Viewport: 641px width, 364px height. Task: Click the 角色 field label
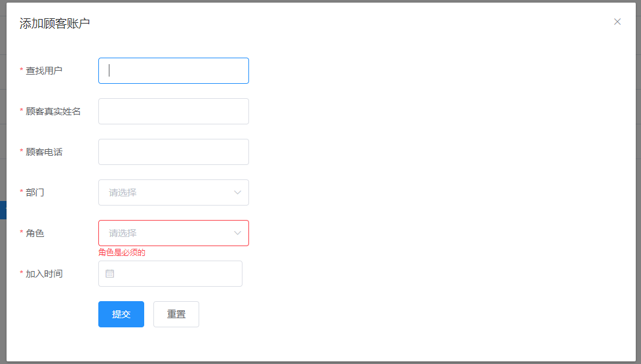35,233
